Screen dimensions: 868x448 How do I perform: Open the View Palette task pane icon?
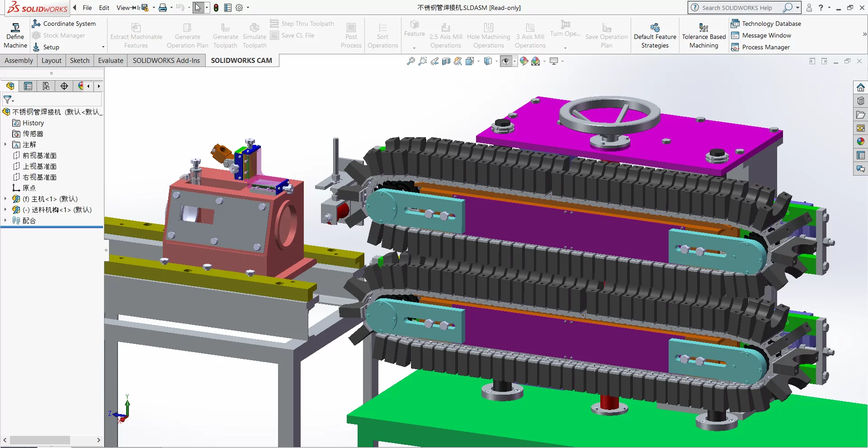click(861, 128)
